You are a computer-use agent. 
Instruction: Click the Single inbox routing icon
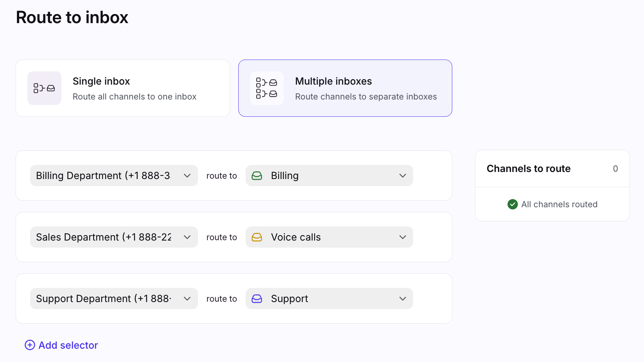click(44, 88)
